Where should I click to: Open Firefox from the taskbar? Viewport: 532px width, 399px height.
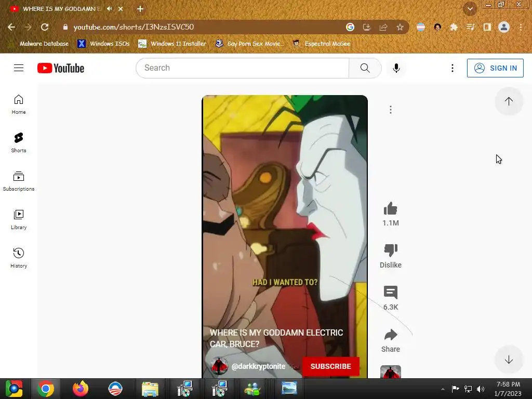(81, 389)
